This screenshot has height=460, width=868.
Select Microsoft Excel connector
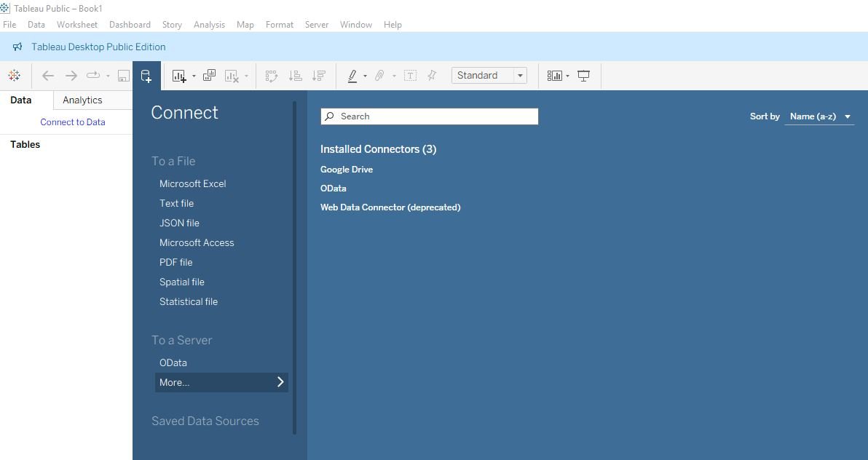(192, 183)
